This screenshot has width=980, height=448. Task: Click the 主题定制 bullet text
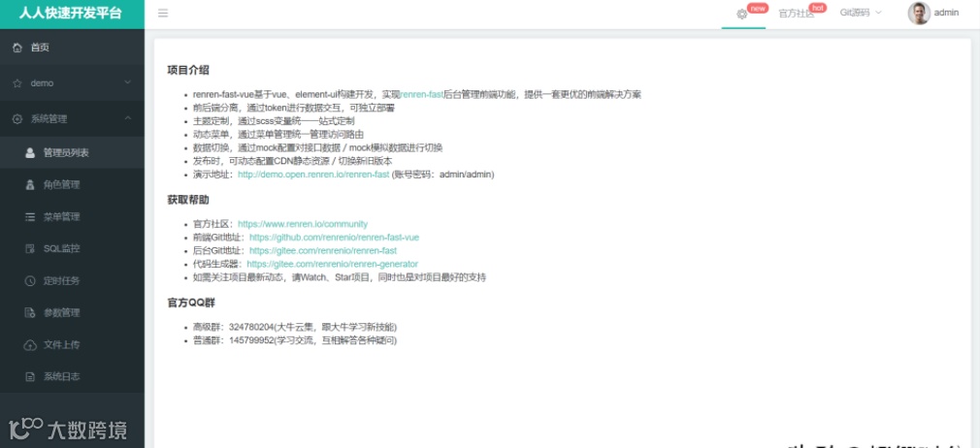coord(274,121)
